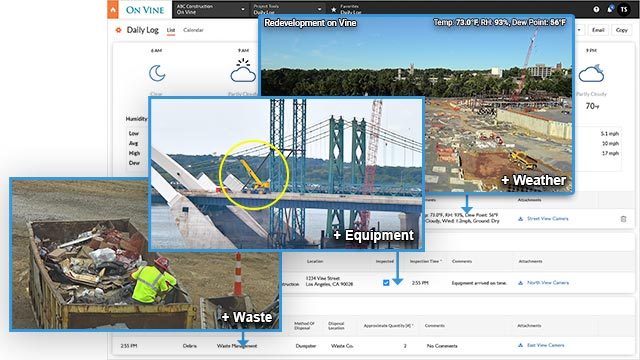The height and width of the screenshot is (360, 640).
Task: Open the help question mark icon
Action: [x=596, y=9]
